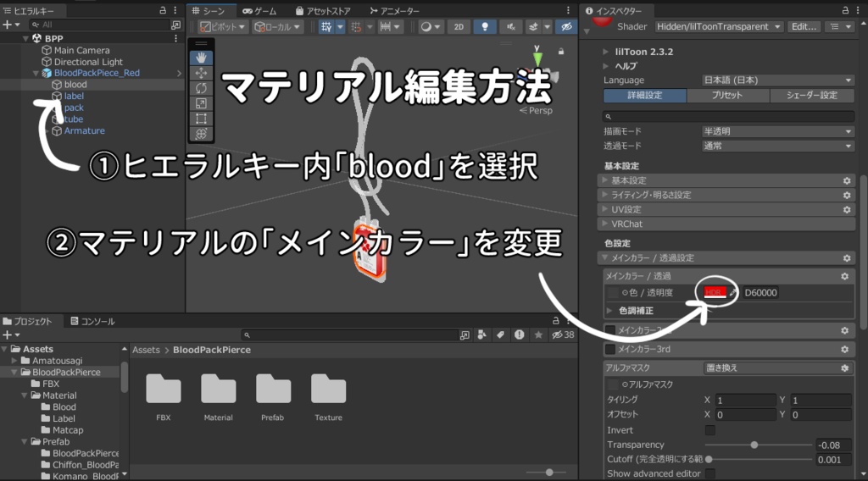Adjust the Cutoff slider handle
Image resolution: width=868 pixels, height=481 pixels.
(x=709, y=459)
